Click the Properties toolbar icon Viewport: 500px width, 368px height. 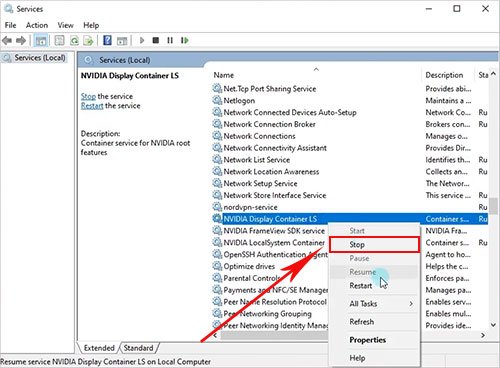click(59, 41)
